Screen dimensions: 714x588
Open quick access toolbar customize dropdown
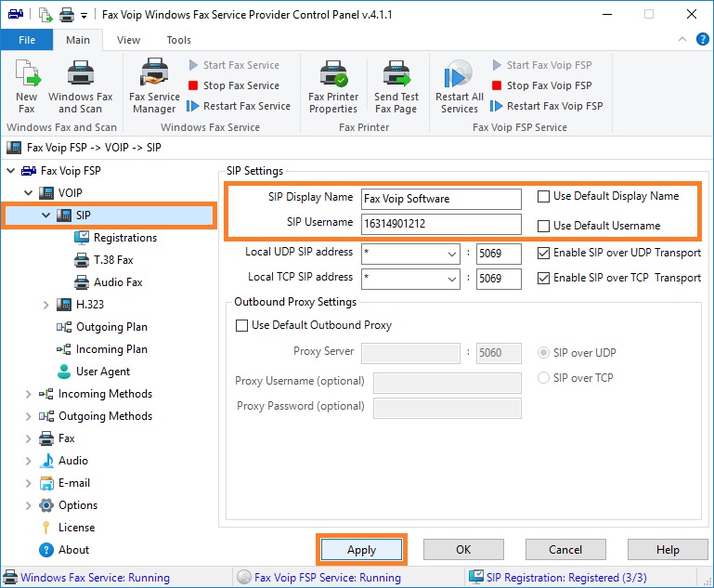(x=84, y=16)
